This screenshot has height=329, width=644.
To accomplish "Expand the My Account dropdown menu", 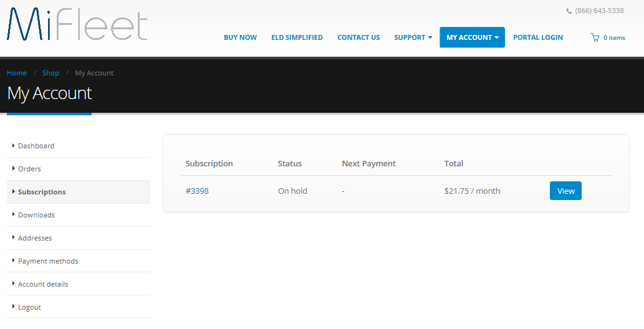I will click(472, 37).
